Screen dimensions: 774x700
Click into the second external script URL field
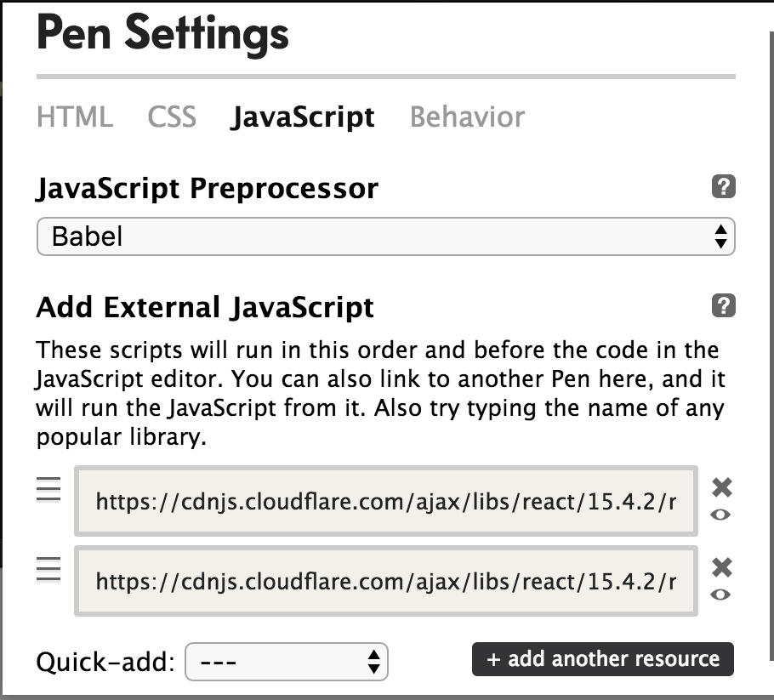386,581
